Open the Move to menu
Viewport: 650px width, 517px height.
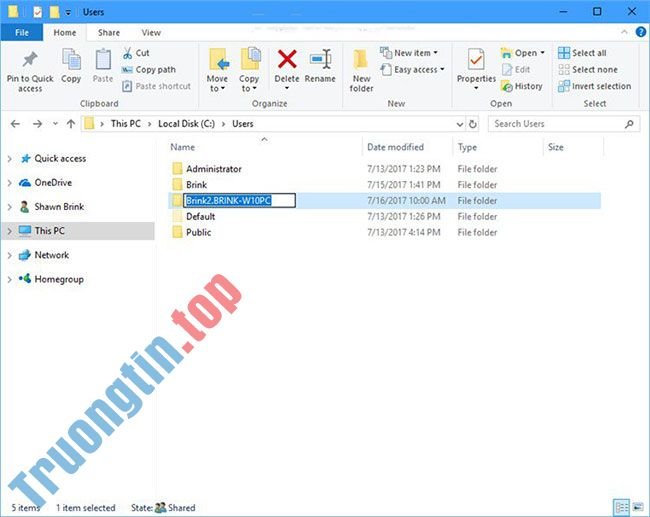217,70
